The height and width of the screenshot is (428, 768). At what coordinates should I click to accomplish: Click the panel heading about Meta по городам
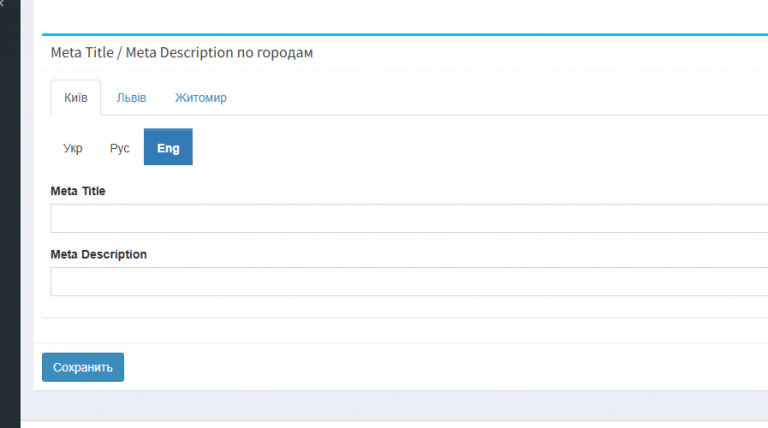182,52
